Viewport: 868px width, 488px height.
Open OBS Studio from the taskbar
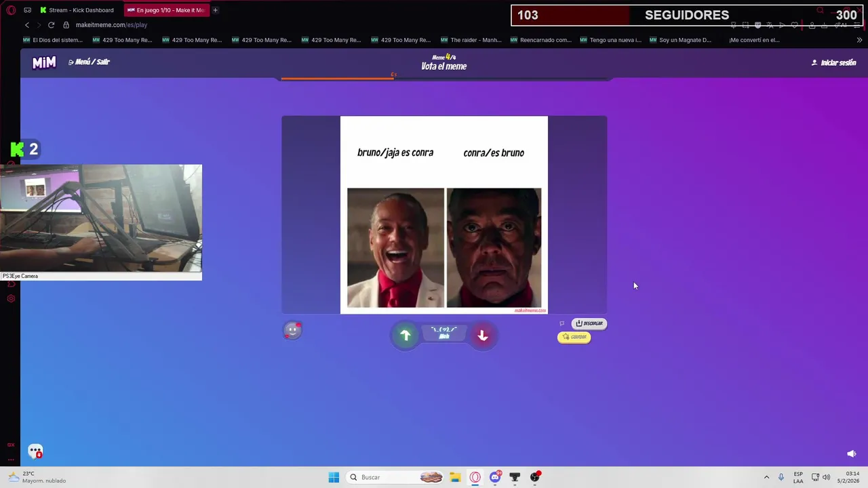[535, 477]
